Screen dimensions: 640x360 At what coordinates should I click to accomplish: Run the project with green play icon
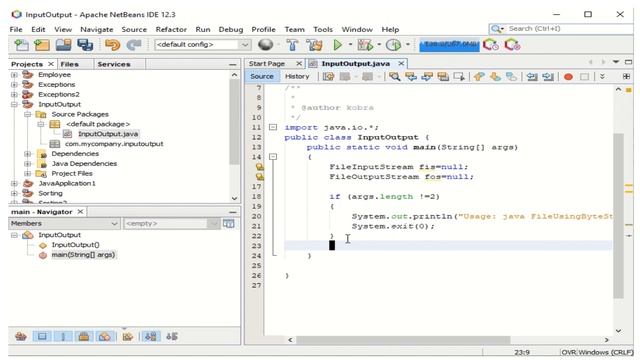click(x=338, y=45)
